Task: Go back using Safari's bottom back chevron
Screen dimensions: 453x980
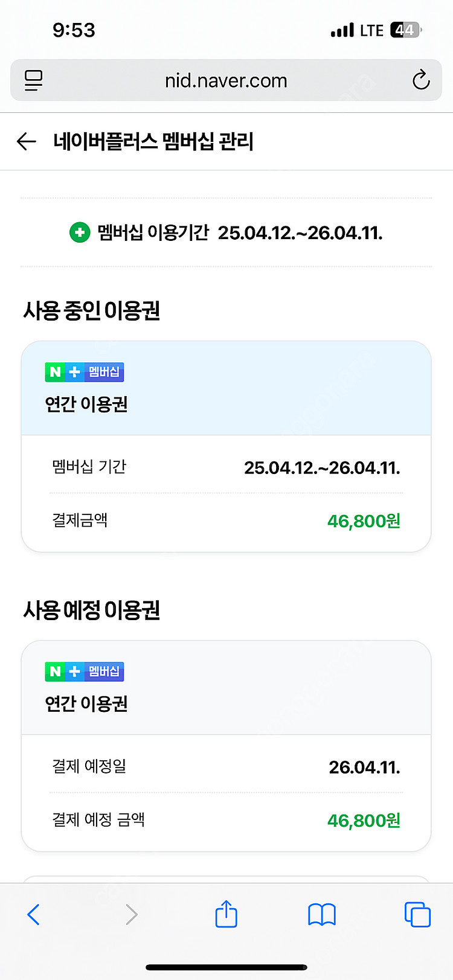Action: pyautogui.click(x=34, y=914)
